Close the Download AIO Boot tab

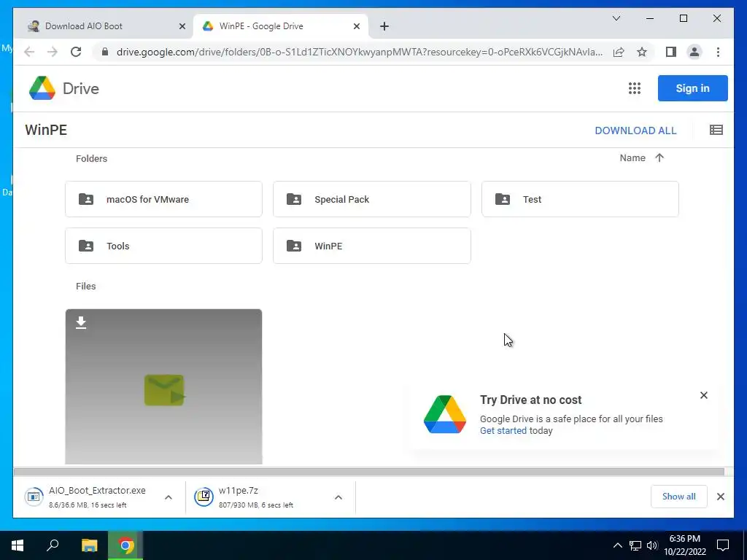pos(182,26)
